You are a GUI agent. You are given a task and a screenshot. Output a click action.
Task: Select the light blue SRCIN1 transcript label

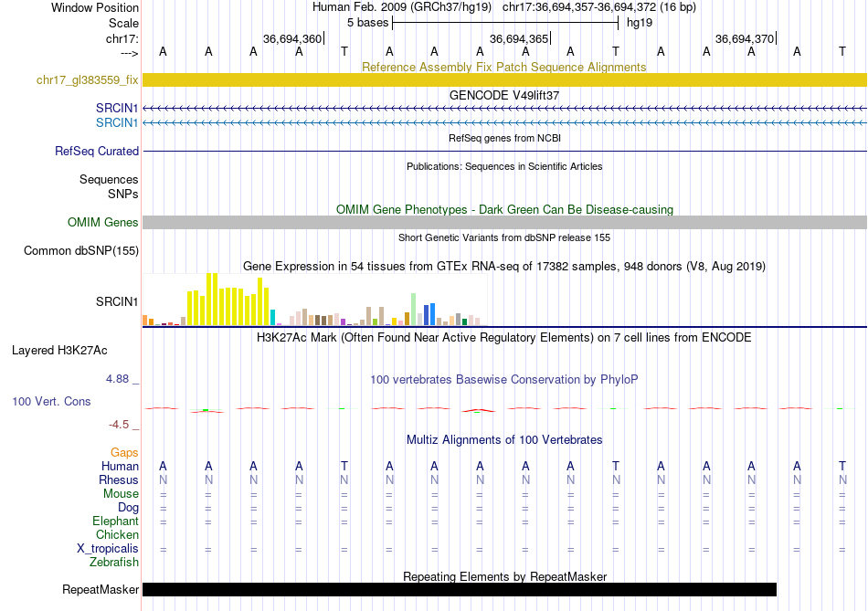[117, 122]
